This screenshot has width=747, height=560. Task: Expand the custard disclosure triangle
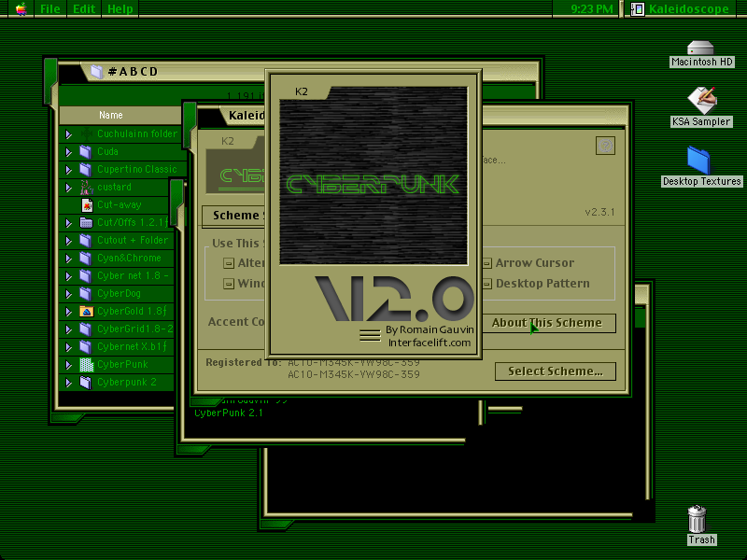[x=68, y=188]
